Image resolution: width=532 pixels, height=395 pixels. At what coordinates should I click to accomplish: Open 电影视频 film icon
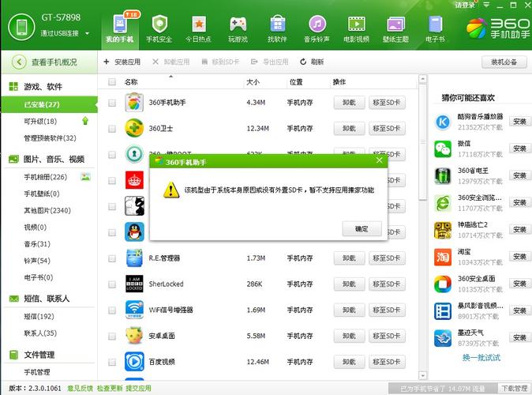(x=356, y=24)
